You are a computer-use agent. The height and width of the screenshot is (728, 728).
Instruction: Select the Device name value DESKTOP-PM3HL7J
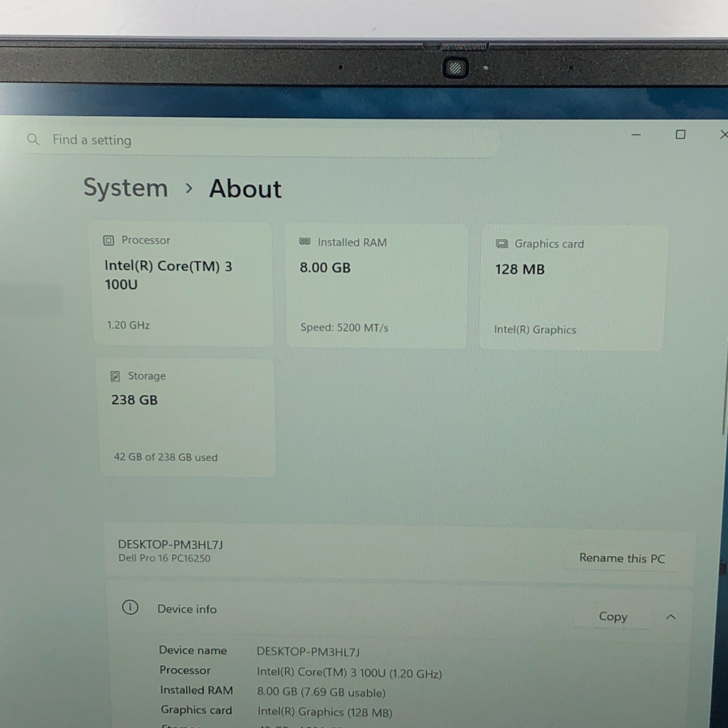click(308, 652)
